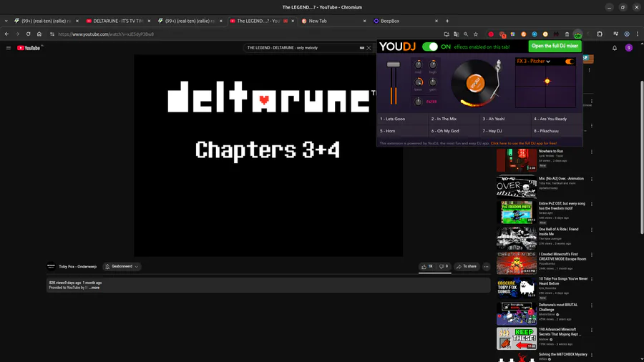Click the extension icon with red 1 badge
This screenshot has height=362, width=644.
point(502,34)
